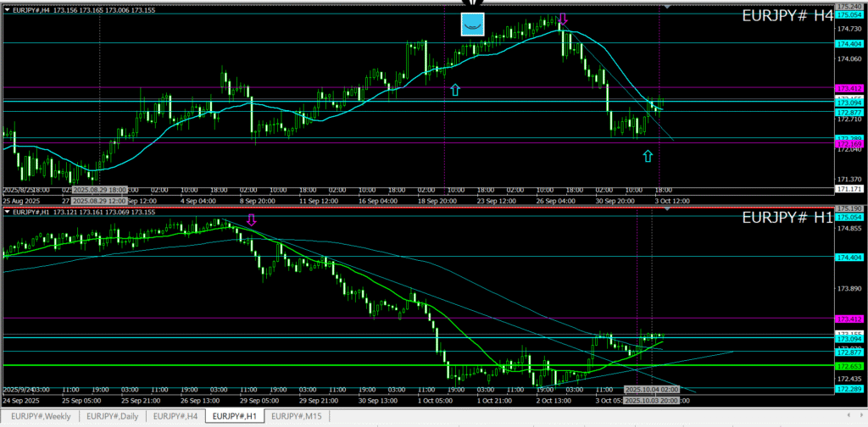Click the 175.054 price label on H4 chart

pyautogui.click(x=849, y=15)
